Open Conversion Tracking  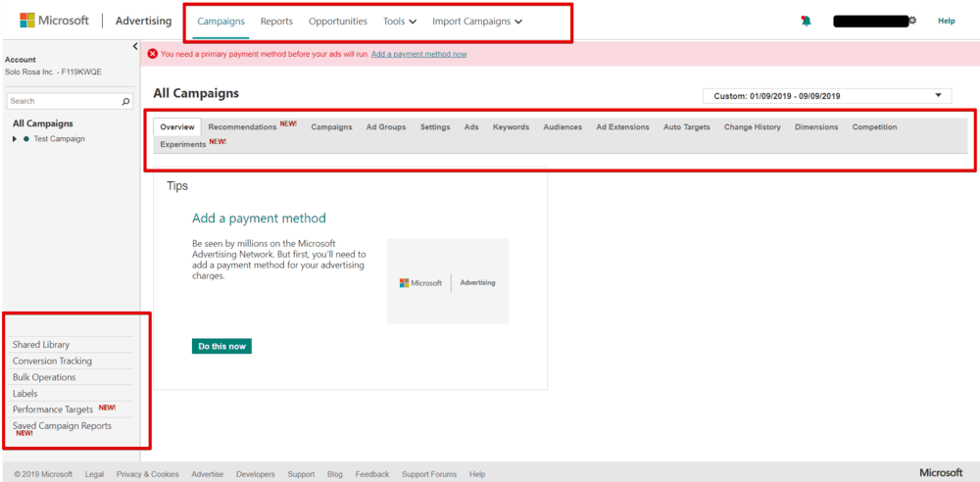[53, 361]
